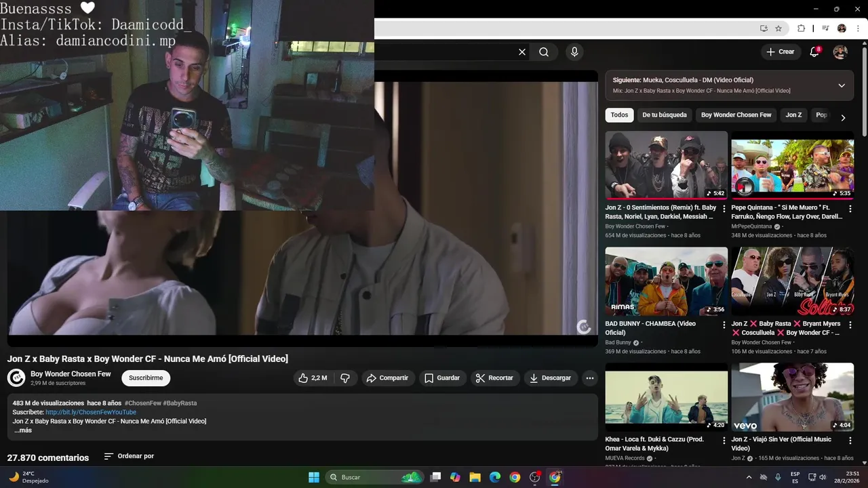Bookmark this page with the star icon

tap(778, 28)
